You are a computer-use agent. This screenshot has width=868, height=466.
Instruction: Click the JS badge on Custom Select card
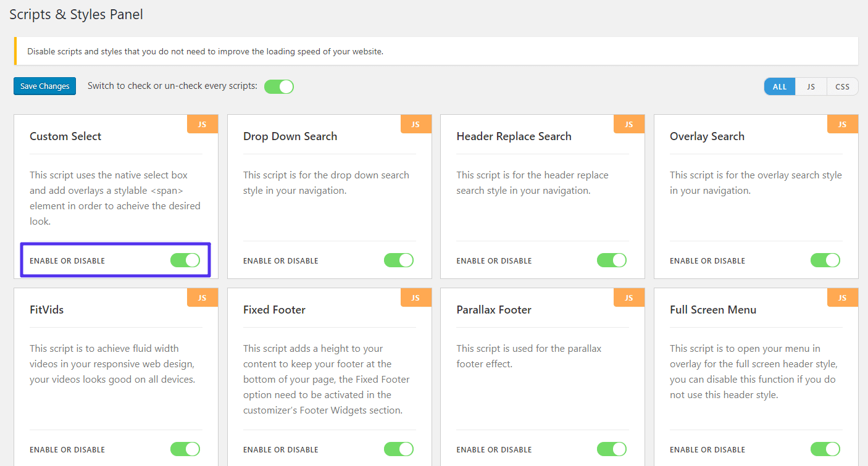[x=202, y=123]
